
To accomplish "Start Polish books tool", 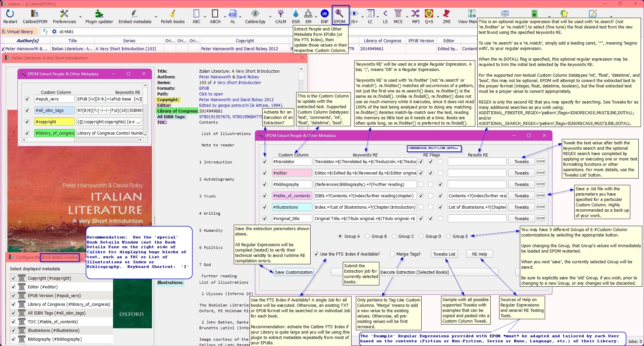I will click(173, 14).
